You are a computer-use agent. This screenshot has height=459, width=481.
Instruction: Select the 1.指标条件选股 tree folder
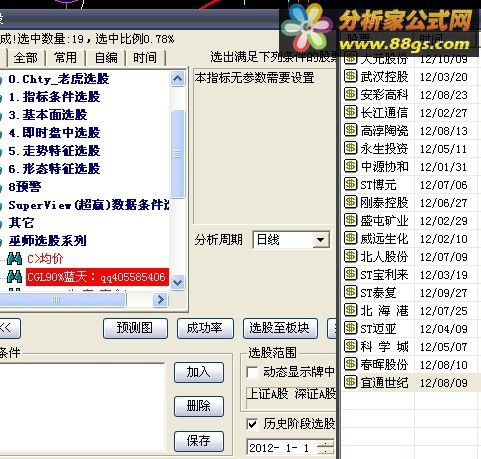[x=54, y=97]
